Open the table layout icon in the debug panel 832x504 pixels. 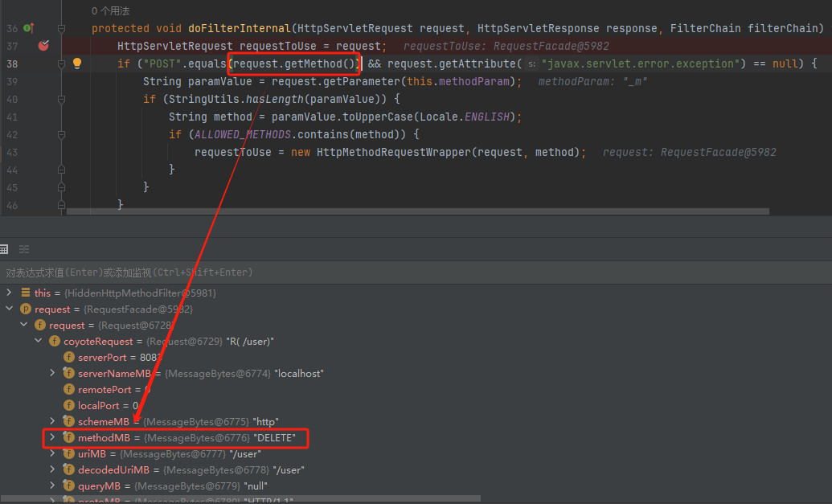click(x=4, y=249)
